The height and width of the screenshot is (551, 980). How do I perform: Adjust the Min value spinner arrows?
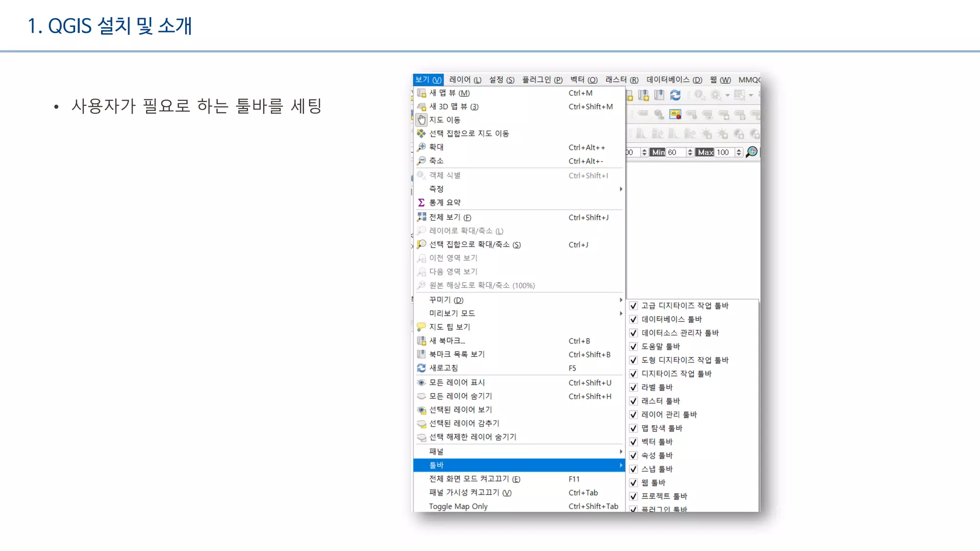(x=690, y=152)
